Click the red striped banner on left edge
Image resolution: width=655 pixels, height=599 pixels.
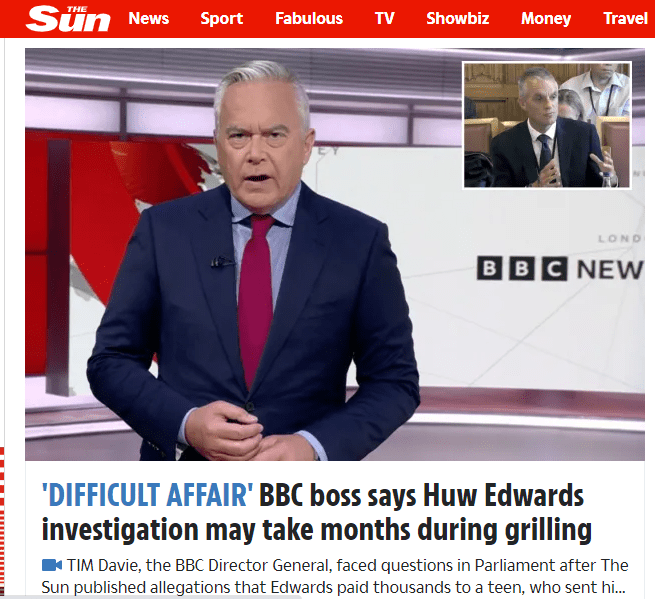point(2,522)
